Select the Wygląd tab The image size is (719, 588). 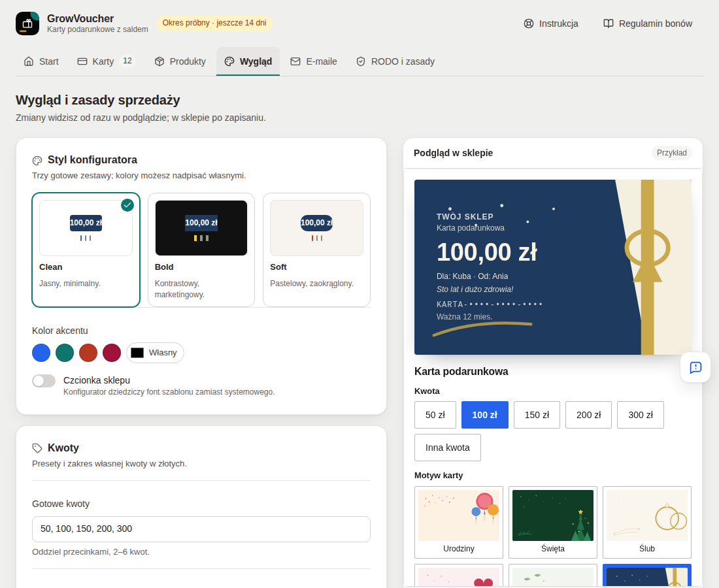coord(248,61)
